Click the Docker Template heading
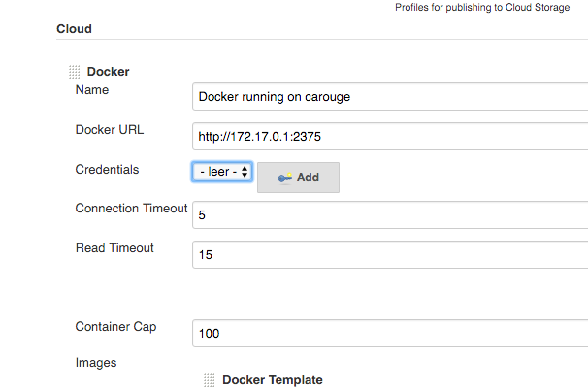The width and height of the screenshot is (588, 389). pyautogui.click(x=272, y=380)
